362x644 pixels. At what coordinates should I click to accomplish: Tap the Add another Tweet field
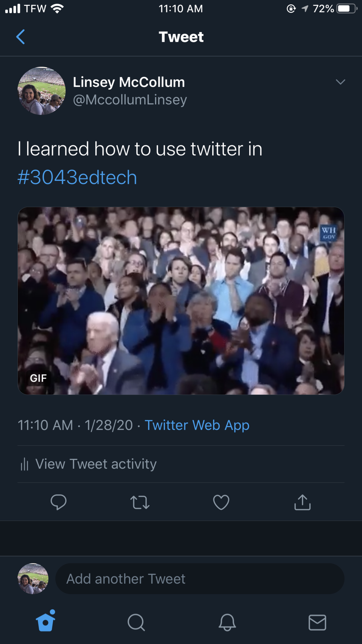point(200,579)
